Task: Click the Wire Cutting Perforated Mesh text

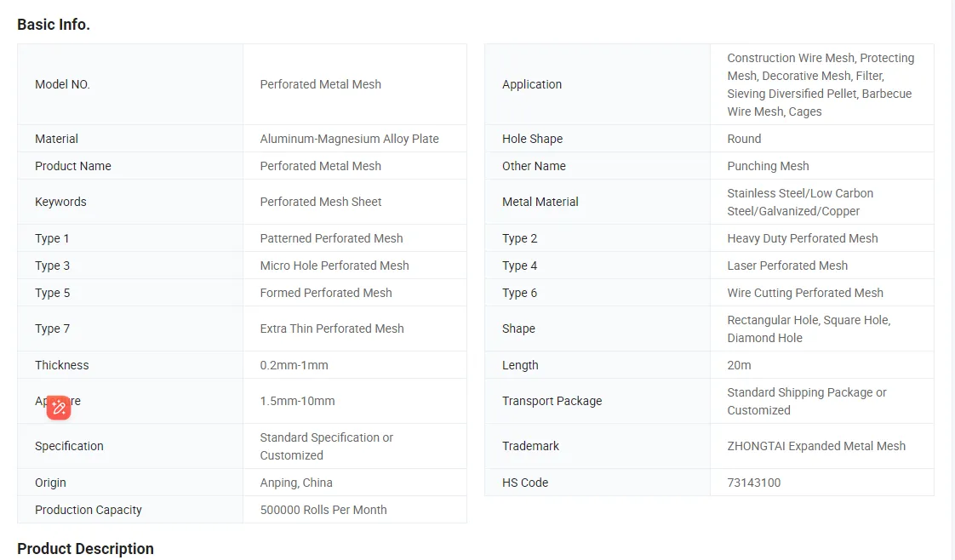Action: coord(804,293)
